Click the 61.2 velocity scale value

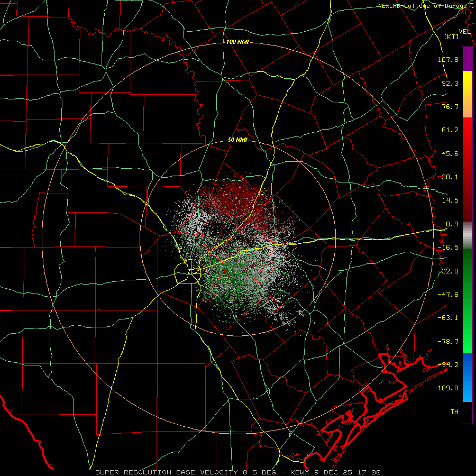point(450,130)
